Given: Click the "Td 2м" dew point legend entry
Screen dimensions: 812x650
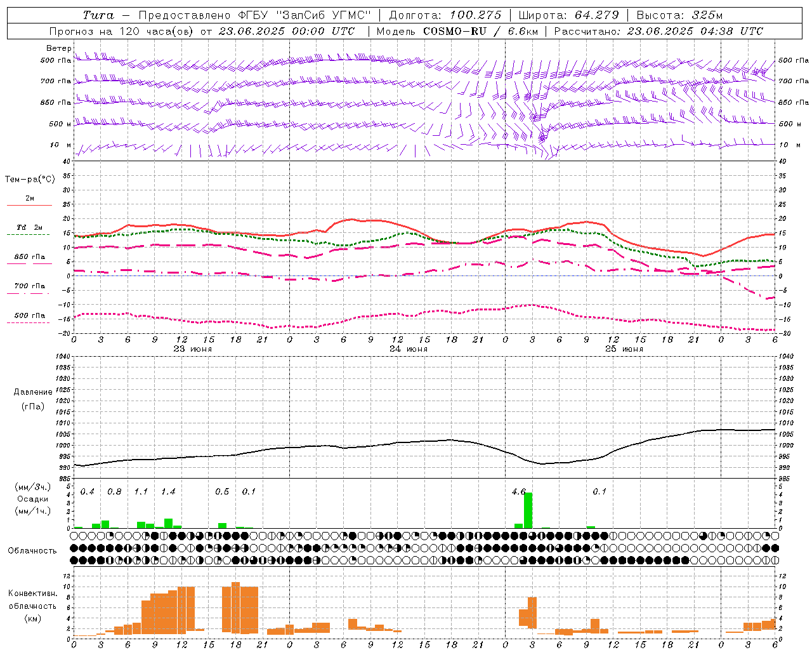Looking at the screenshot, I should coord(30,227).
